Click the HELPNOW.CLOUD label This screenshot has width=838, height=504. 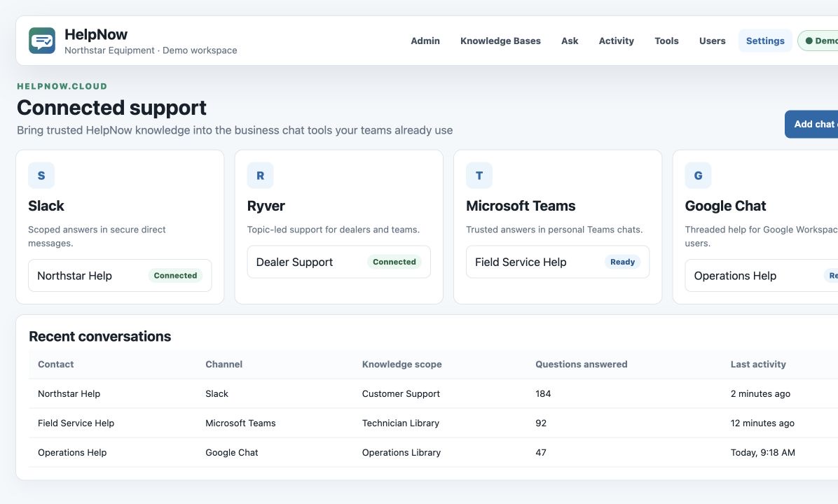[x=62, y=86]
